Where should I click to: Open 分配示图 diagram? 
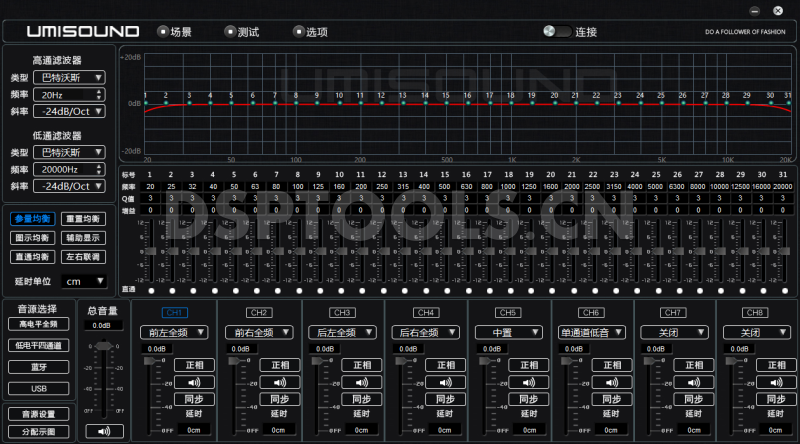(x=39, y=432)
